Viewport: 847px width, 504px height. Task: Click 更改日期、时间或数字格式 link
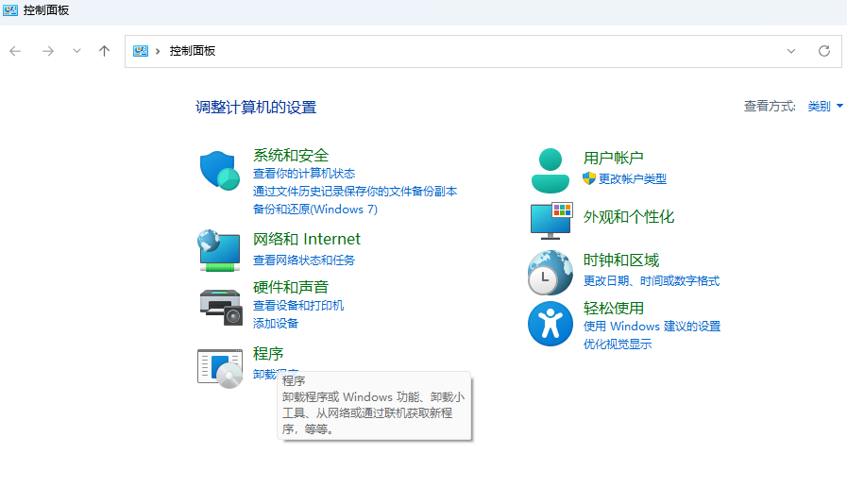tap(651, 281)
